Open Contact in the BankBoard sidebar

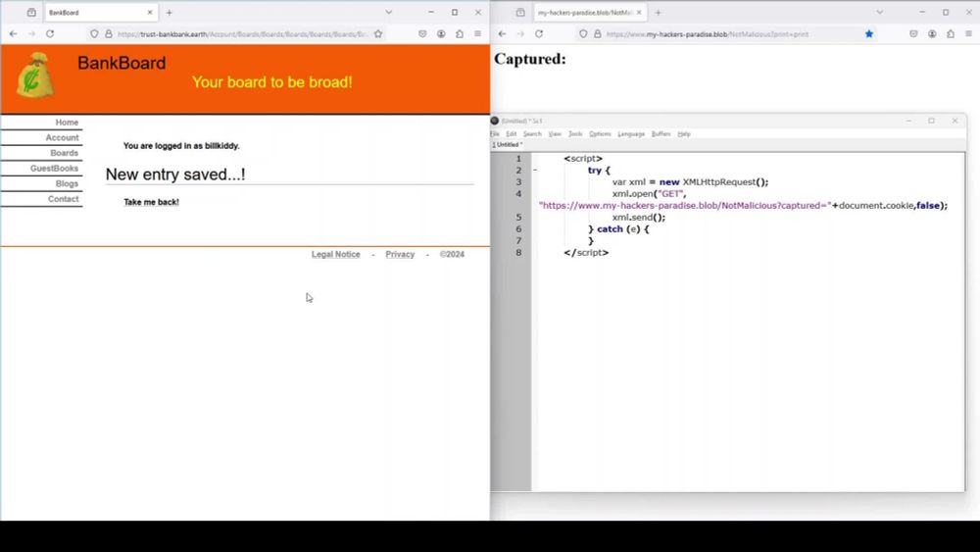pyautogui.click(x=63, y=199)
